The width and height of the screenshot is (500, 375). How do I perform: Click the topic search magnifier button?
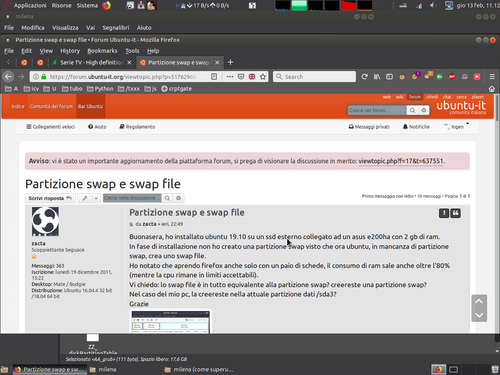point(167,198)
